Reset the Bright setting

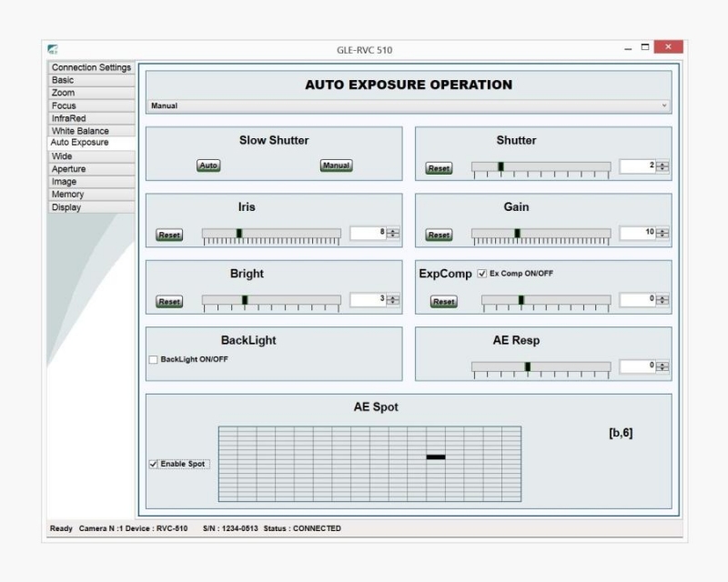tap(169, 302)
